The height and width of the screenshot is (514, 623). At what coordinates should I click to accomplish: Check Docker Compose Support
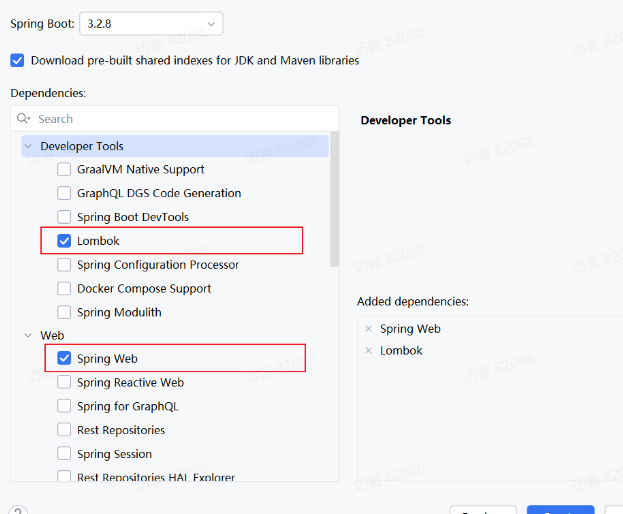pos(64,288)
